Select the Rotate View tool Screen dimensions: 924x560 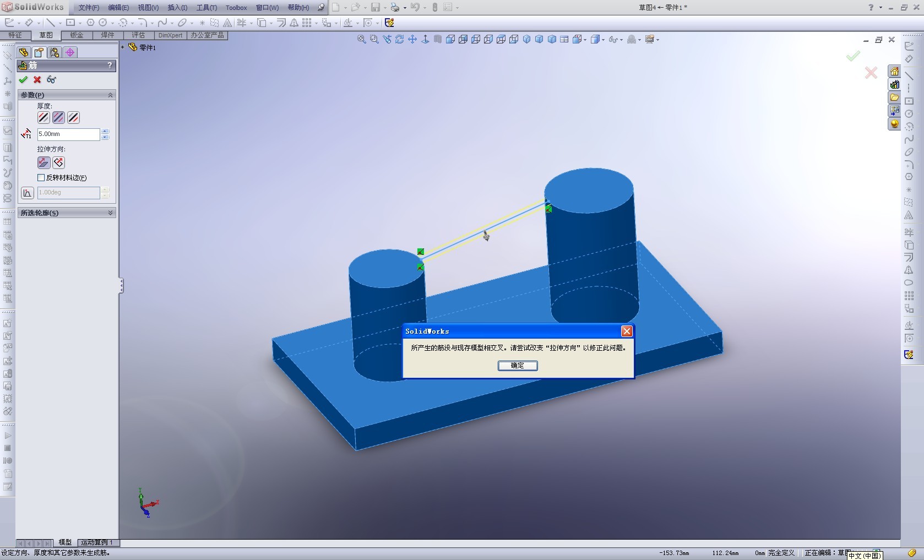coord(400,39)
